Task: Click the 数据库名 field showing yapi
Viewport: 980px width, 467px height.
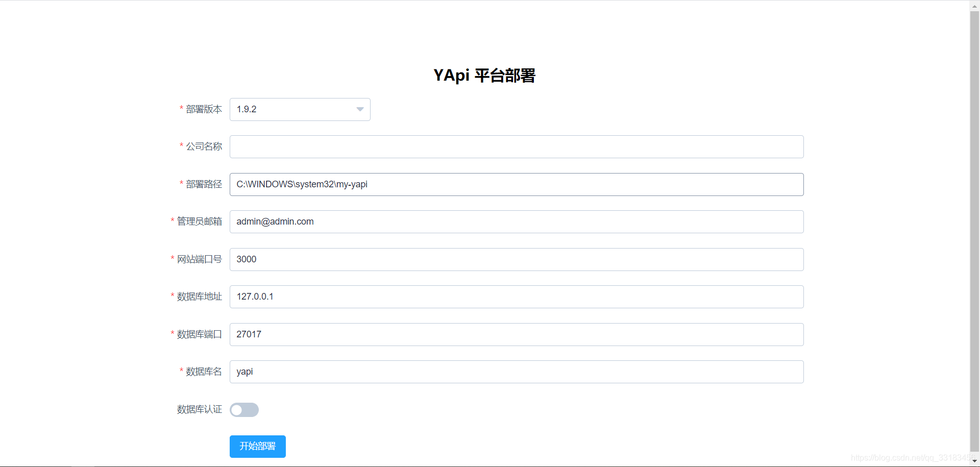Action: pos(517,372)
